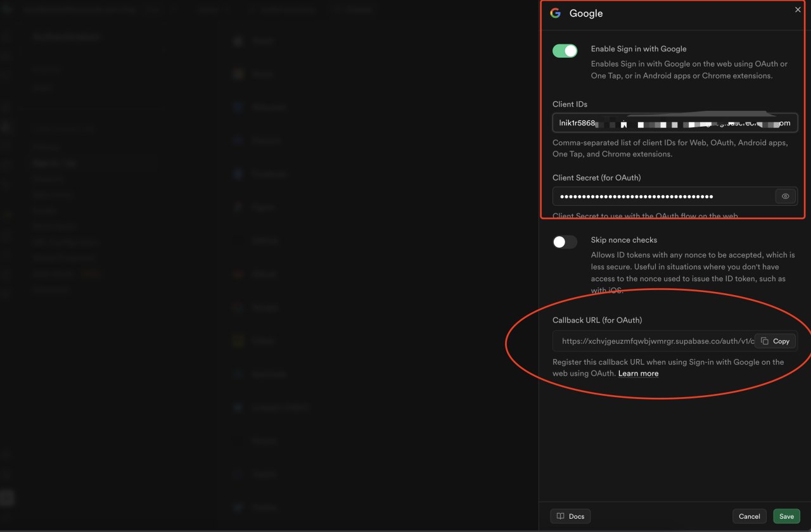Click the Skip nonce checks label

pyautogui.click(x=623, y=240)
